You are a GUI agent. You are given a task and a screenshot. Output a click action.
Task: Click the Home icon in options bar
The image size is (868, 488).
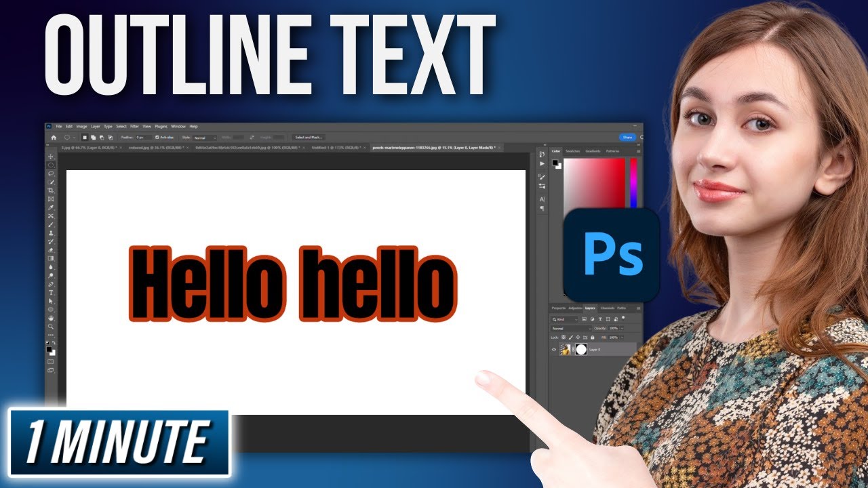click(x=54, y=138)
